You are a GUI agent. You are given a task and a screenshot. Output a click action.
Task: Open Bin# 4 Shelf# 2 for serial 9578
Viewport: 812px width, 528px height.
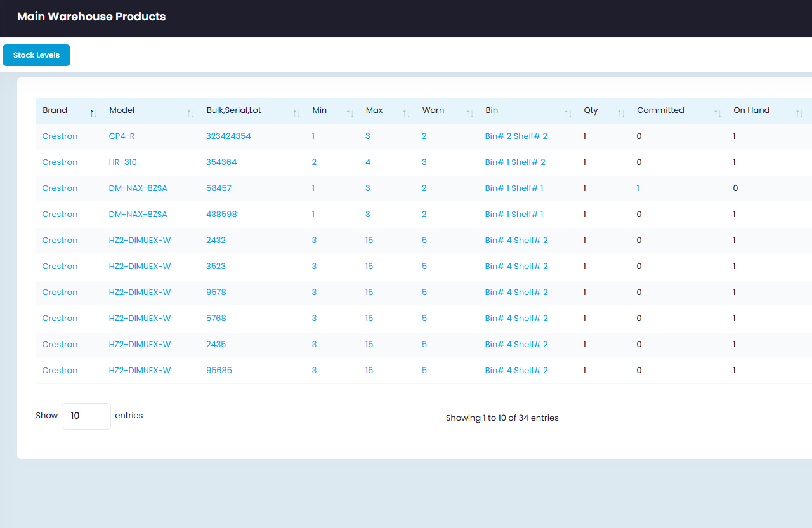coord(516,293)
